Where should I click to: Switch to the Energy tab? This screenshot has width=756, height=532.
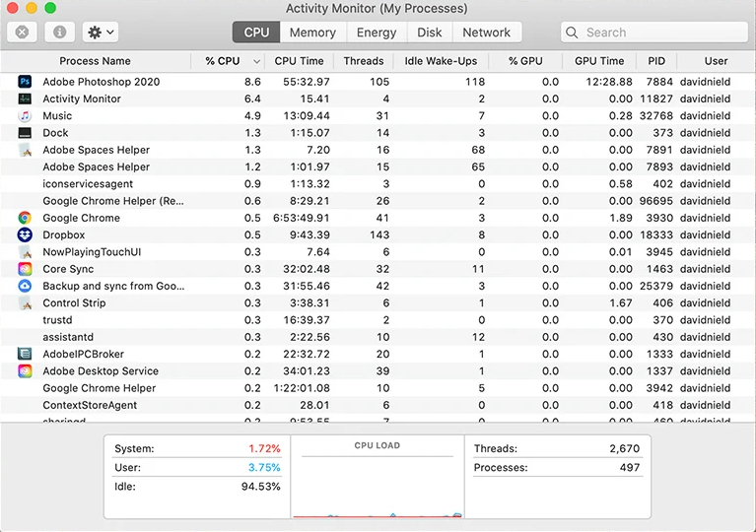377,33
